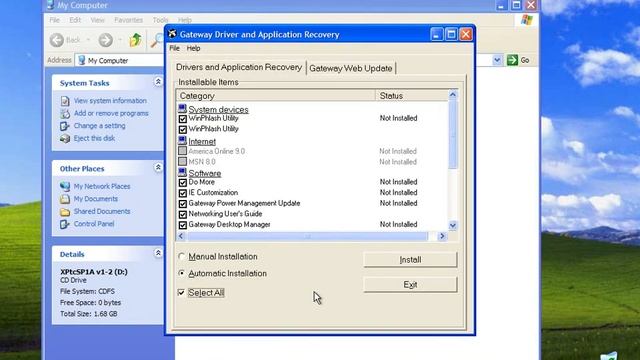Collapse the Details panel

tap(158, 253)
